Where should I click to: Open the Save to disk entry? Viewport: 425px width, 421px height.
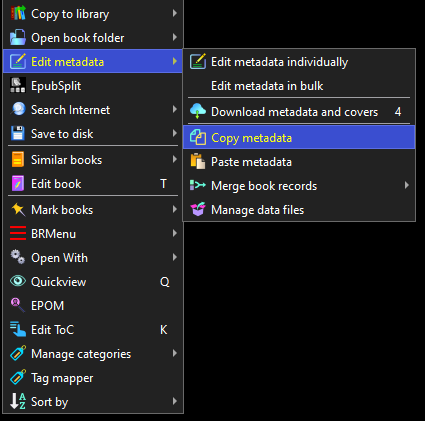(x=93, y=134)
